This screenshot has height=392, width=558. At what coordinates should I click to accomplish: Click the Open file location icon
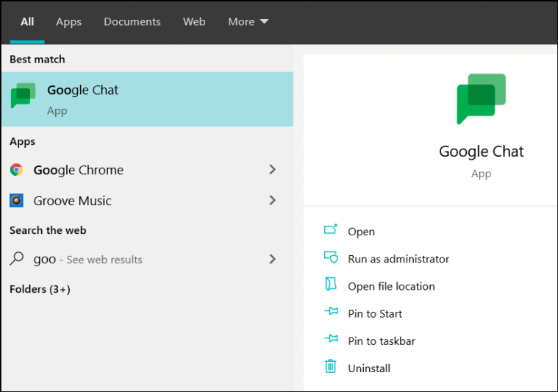(331, 285)
